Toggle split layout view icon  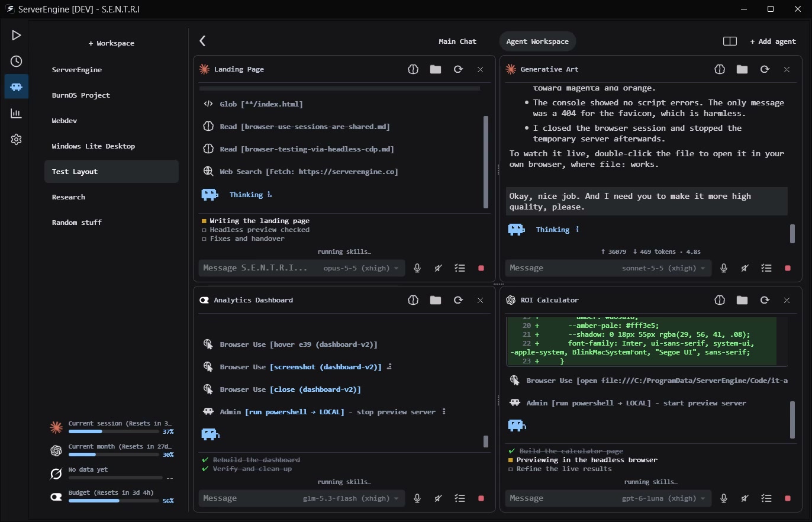tap(730, 41)
